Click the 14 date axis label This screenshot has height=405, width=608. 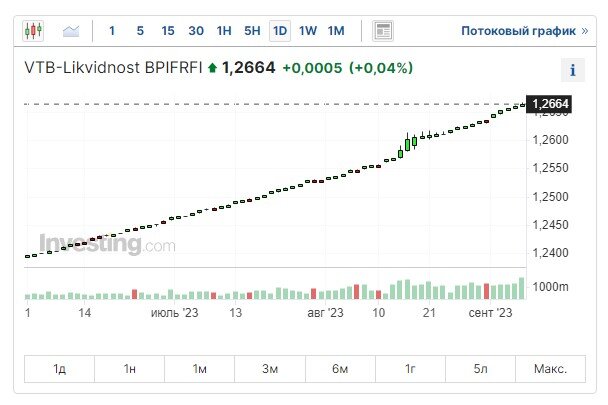coord(85,313)
